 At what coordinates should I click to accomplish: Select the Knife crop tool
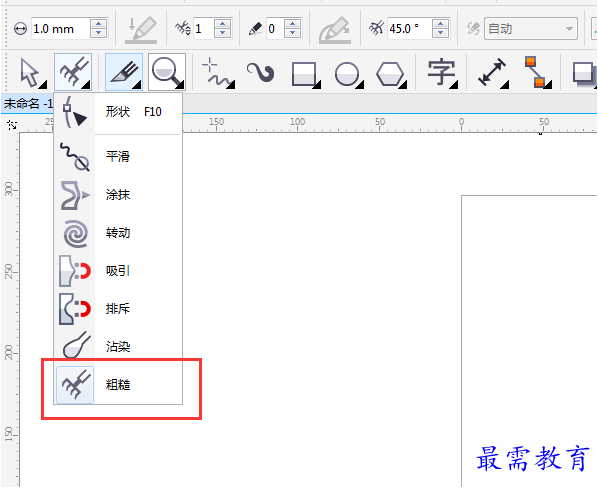click(124, 72)
